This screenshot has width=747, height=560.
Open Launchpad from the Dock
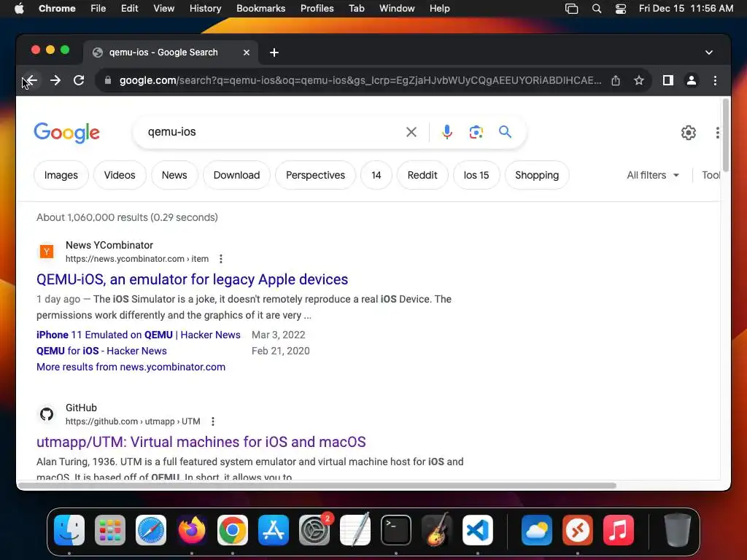pos(110,530)
